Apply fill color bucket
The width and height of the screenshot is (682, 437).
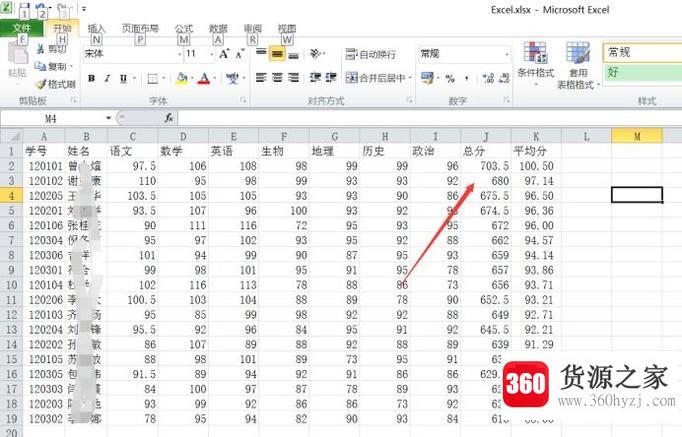(x=182, y=78)
